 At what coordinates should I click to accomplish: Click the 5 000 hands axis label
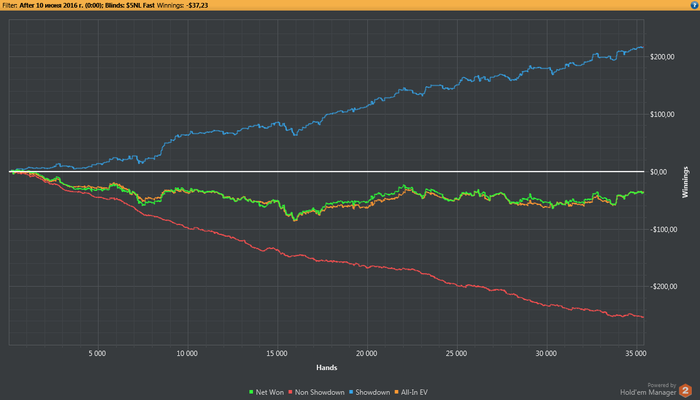click(97, 354)
